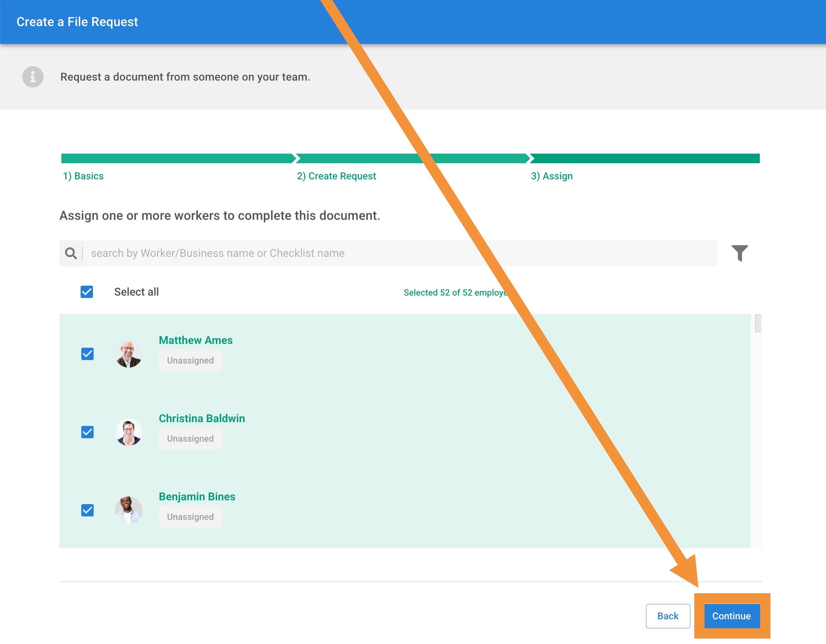Click the info icon beside the description

(33, 77)
